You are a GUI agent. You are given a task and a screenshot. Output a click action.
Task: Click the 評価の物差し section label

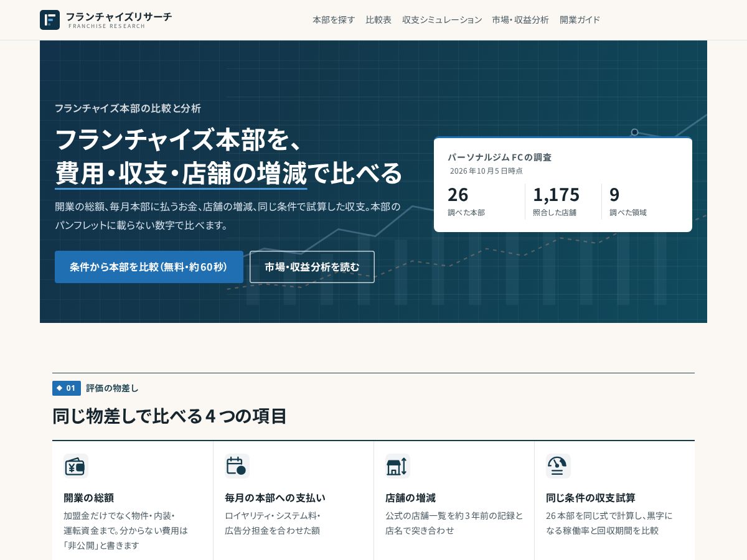[112, 388]
